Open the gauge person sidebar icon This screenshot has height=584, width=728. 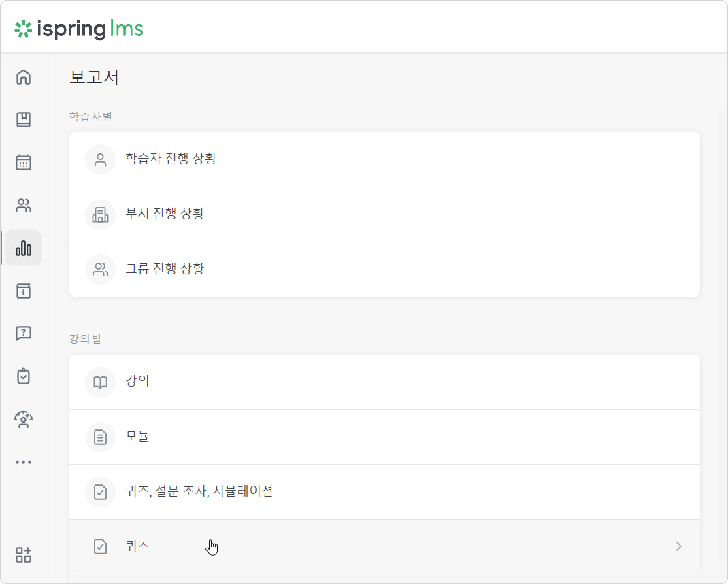(x=23, y=419)
